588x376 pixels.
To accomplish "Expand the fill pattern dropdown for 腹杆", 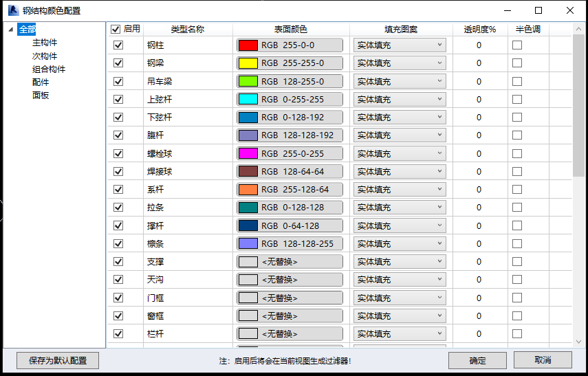I will tap(400, 135).
